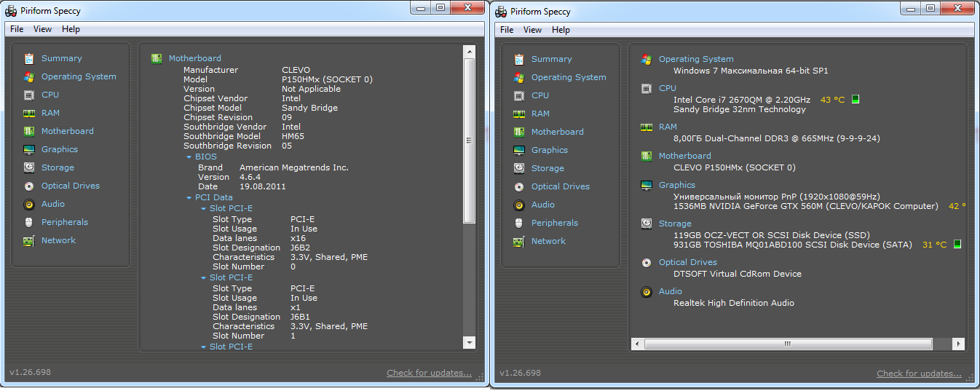Click the Audio speaker icon in left sidebar
Screen dimensions: 980x391
pyautogui.click(x=29, y=204)
